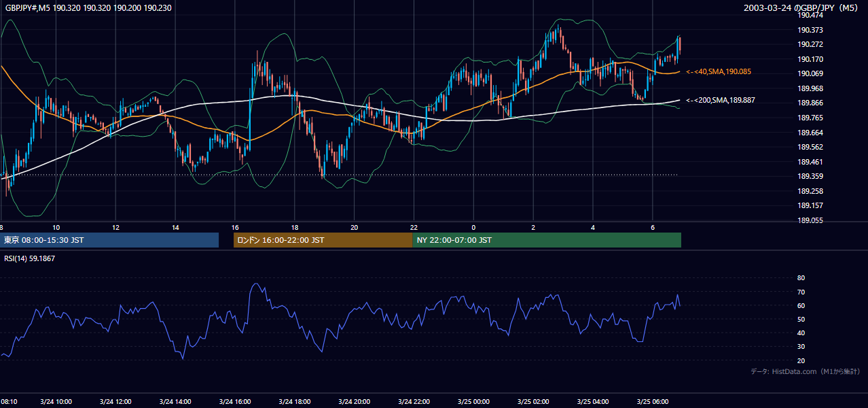
Task: Click price axis value 190.373
Action: pyautogui.click(x=810, y=30)
